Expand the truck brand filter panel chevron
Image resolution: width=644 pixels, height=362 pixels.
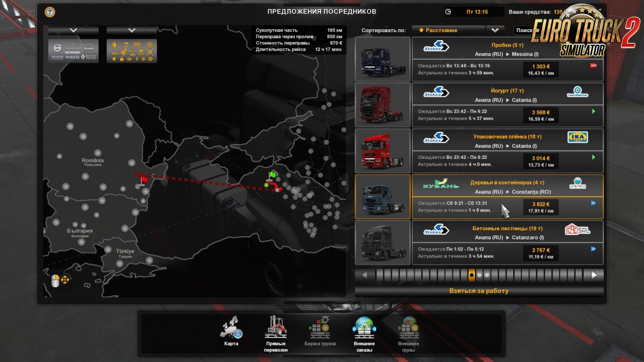click(73, 29)
